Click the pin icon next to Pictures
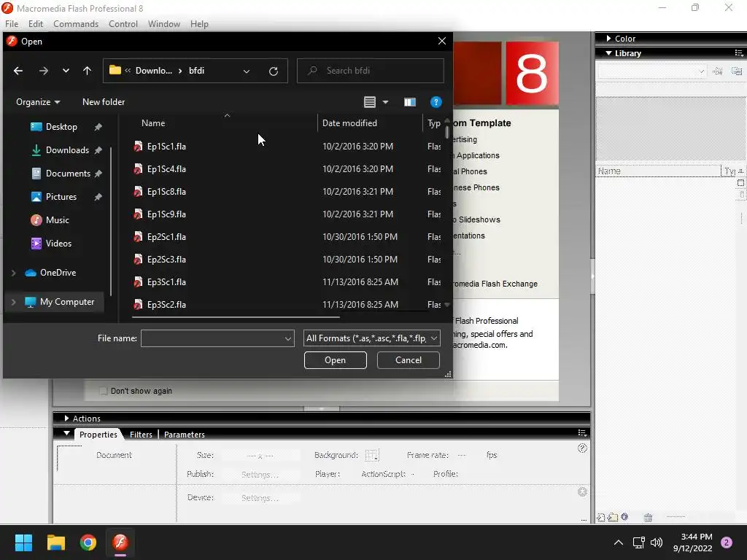The height and width of the screenshot is (560, 747). click(x=98, y=197)
